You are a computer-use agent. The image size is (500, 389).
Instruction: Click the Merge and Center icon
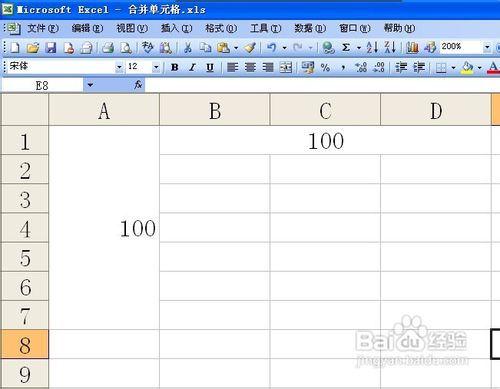tap(286, 67)
